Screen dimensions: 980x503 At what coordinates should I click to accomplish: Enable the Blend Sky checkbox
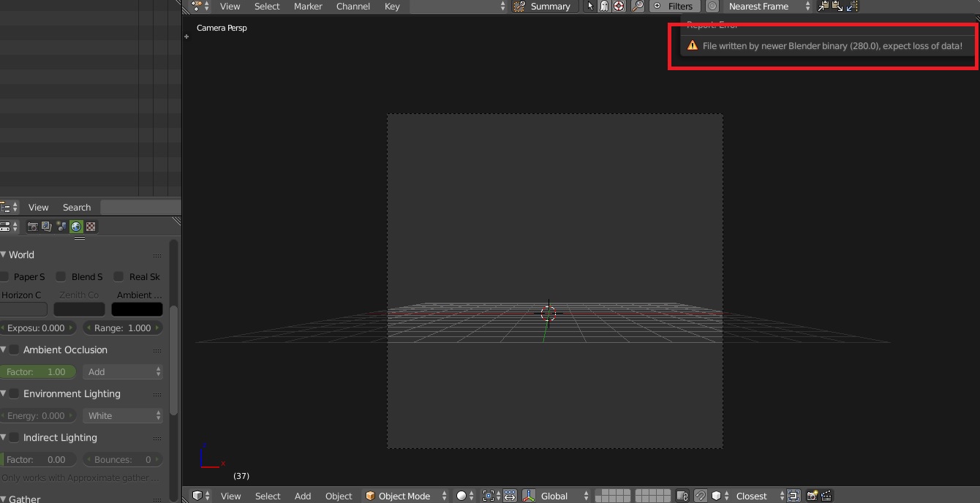pyautogui.click(x=61, y=277)
